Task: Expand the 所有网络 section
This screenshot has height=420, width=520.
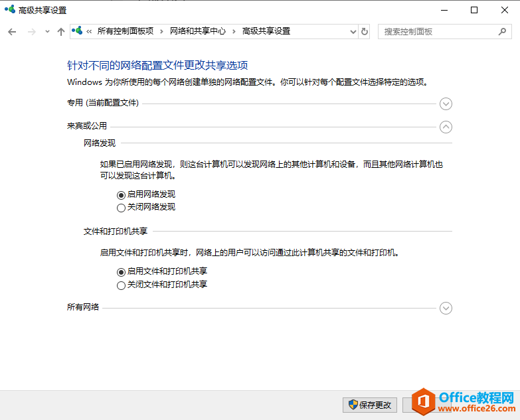Action: pos(446,308)
